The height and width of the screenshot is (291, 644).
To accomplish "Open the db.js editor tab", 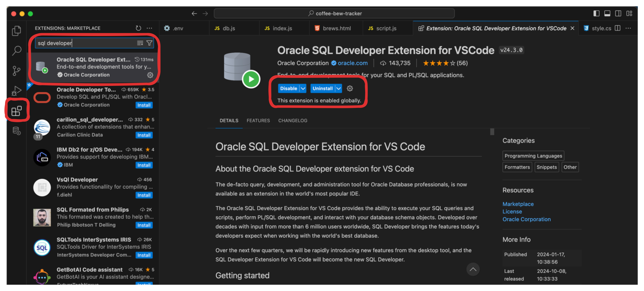I will [234, 28].
